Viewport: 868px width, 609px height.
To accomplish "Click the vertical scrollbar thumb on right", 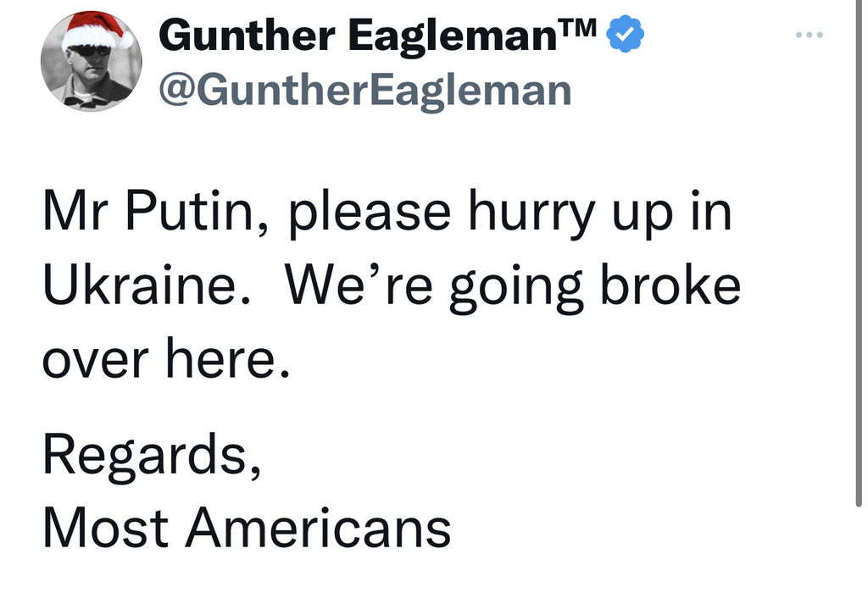I will pos(859,252).
